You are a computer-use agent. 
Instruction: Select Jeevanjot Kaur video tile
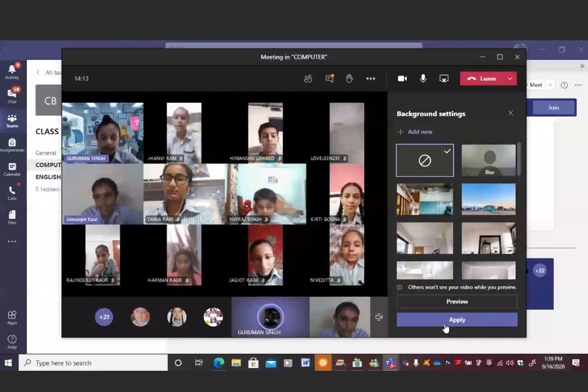[103, 194]
